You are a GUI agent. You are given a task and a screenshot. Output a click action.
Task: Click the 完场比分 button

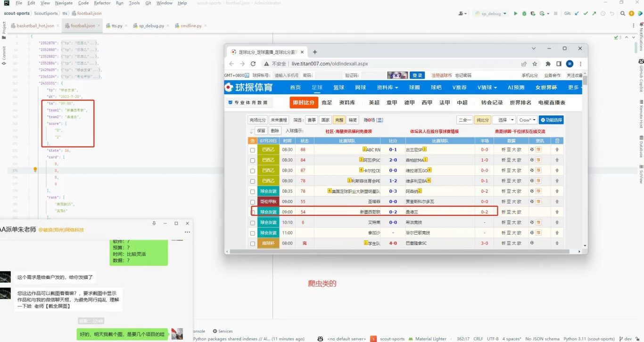pos(257,120)
